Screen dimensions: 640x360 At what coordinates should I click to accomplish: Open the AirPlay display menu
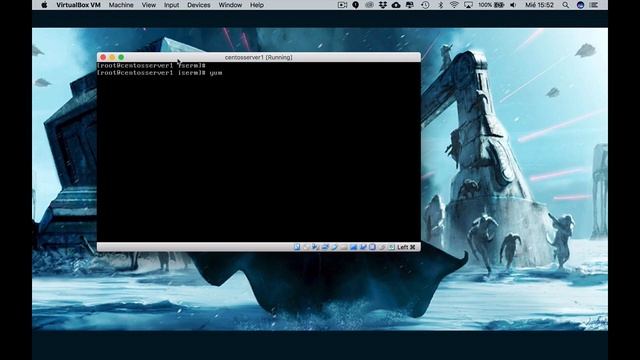[468, 5]
